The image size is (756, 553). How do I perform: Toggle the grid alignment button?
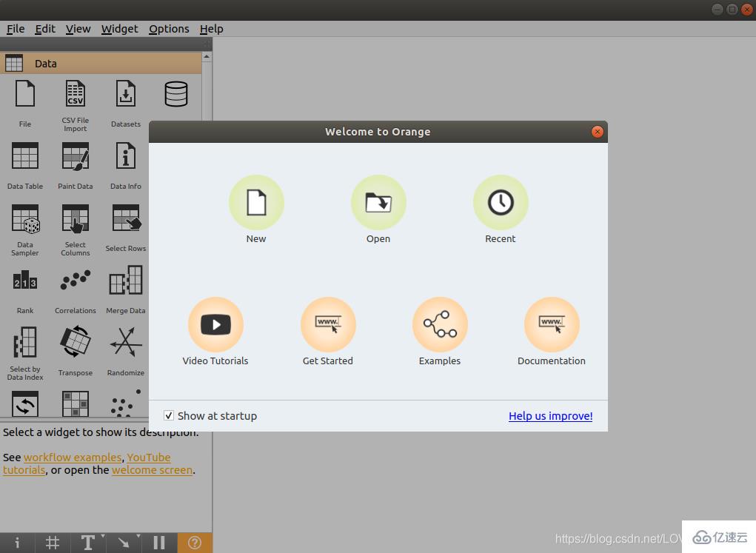point(53,543)
